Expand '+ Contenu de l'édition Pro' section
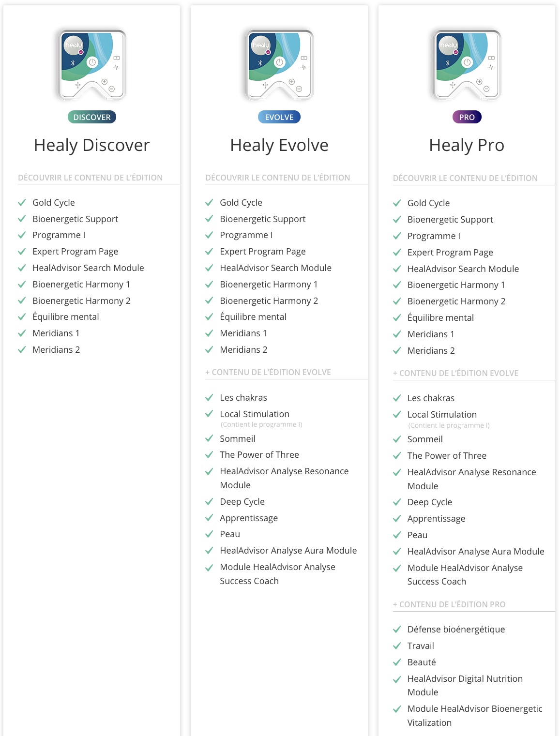This screenshot has height=736, width=560. pyautogui.click(x=449, y=604)
